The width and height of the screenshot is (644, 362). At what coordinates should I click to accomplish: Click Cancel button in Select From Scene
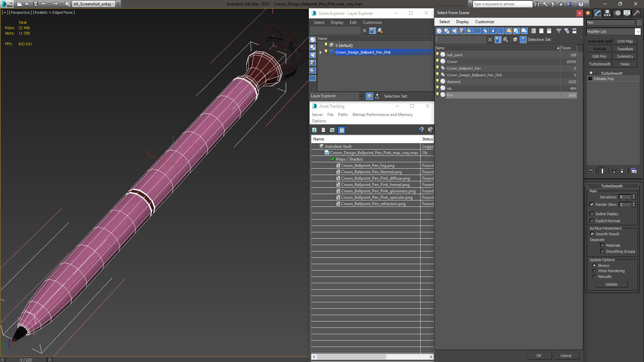click(566, 356)
